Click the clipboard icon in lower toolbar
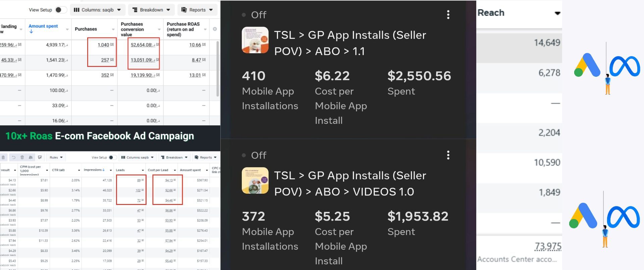The width and height of the screenshot is (644, 270). click(x=3, y=157)
